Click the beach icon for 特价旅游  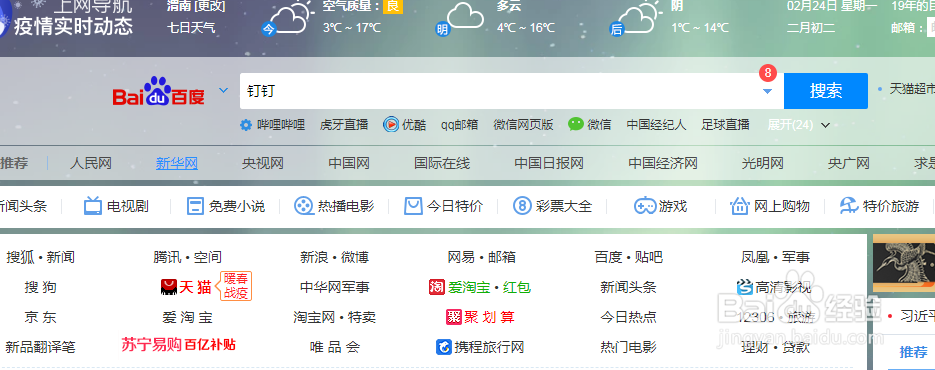coord(849,206)
